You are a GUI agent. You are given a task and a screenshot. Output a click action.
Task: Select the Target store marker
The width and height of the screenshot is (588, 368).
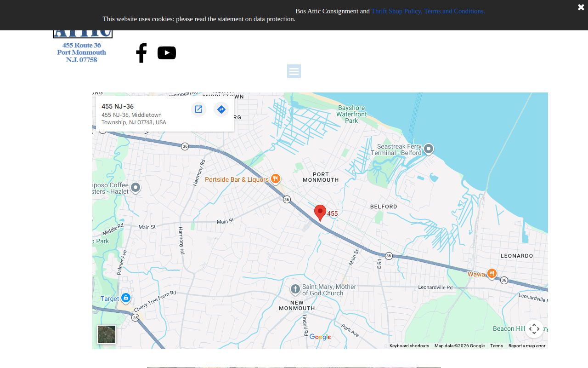126,298
